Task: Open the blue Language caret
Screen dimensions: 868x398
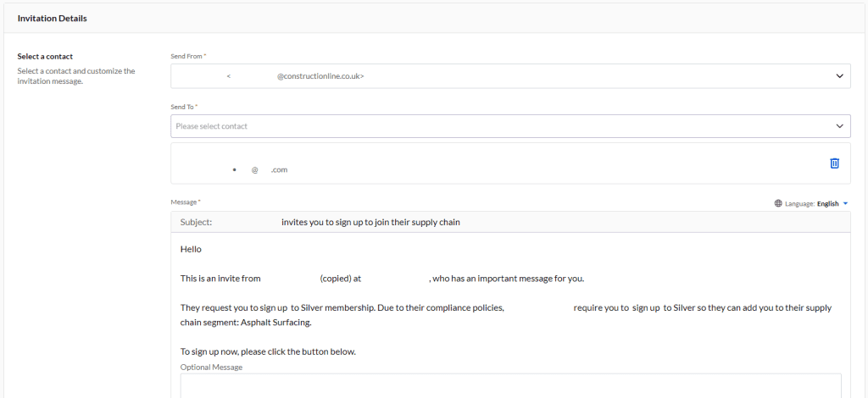Action: tap(845, 203)
